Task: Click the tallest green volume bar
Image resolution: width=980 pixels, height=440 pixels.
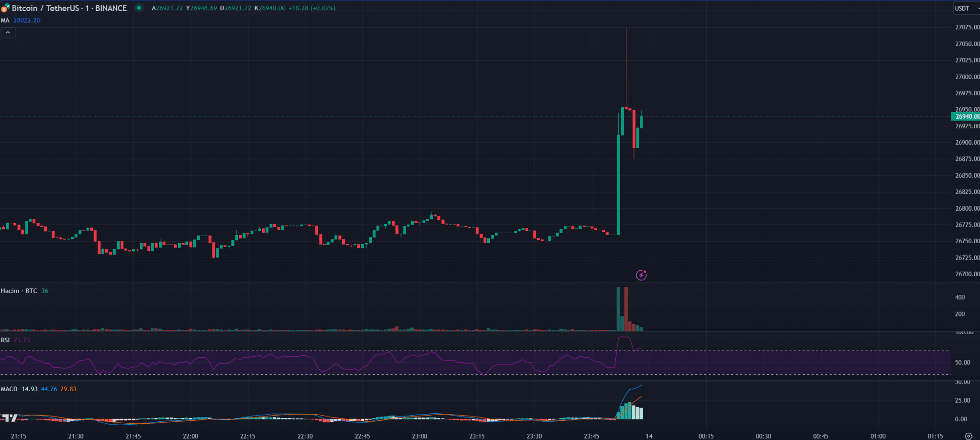Action: pyautogui.click(x=618, y=309)
